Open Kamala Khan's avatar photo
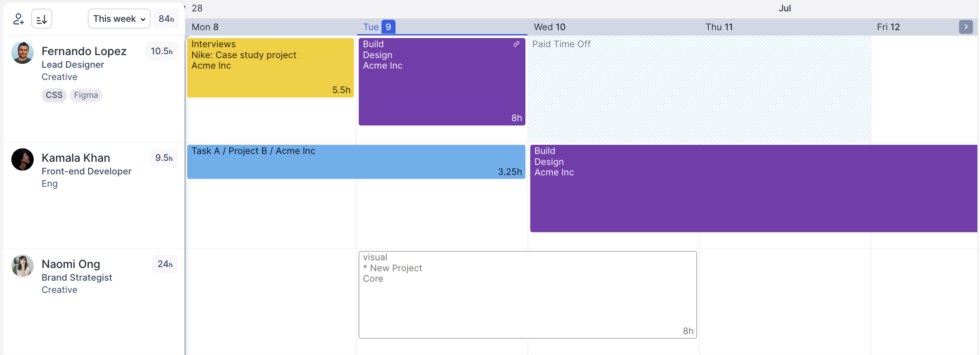The height and width of the screenshot is (355, 980). [22, 160]
